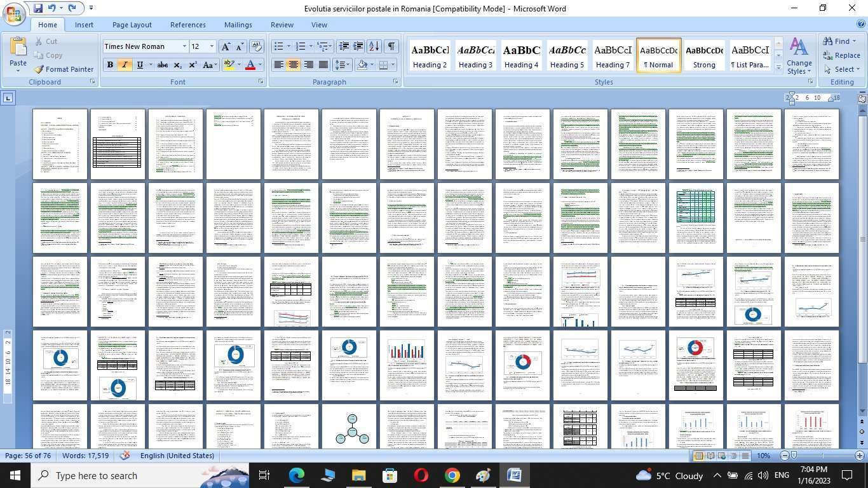
Task: Open Microsoft Edge from the taskbar
Action: pyautogui.click(x=297, y=475)
